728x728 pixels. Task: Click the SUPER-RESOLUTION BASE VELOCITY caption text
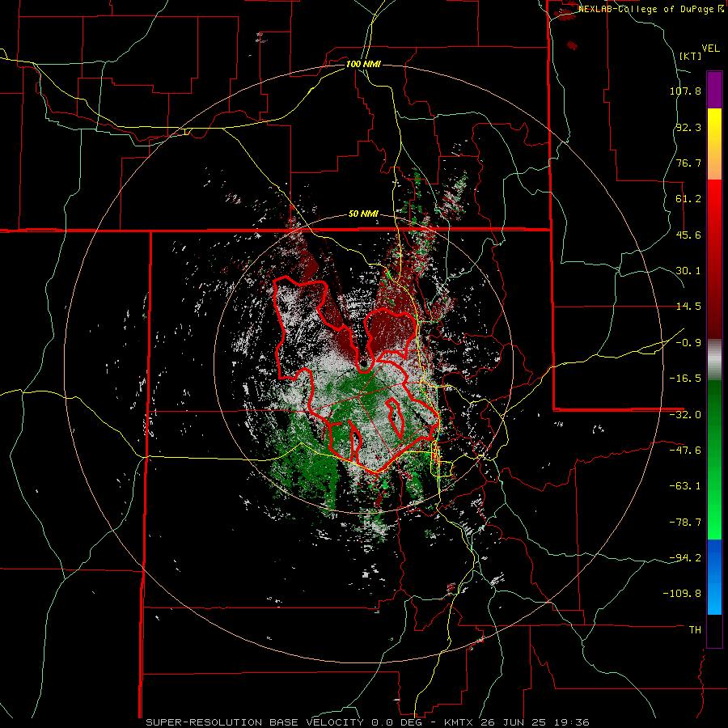pos(255,722)
